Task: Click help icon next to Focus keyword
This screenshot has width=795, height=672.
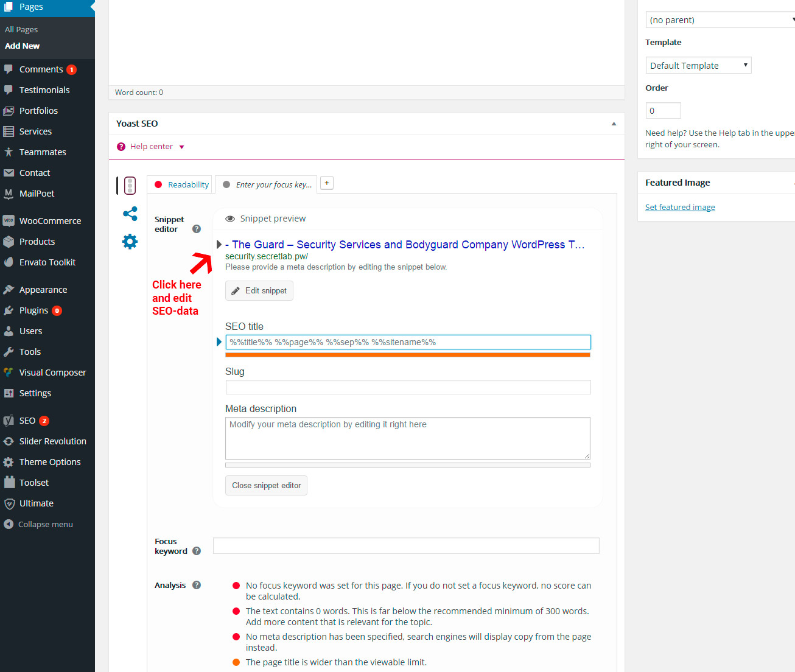Action: click(x=197, y=551)
